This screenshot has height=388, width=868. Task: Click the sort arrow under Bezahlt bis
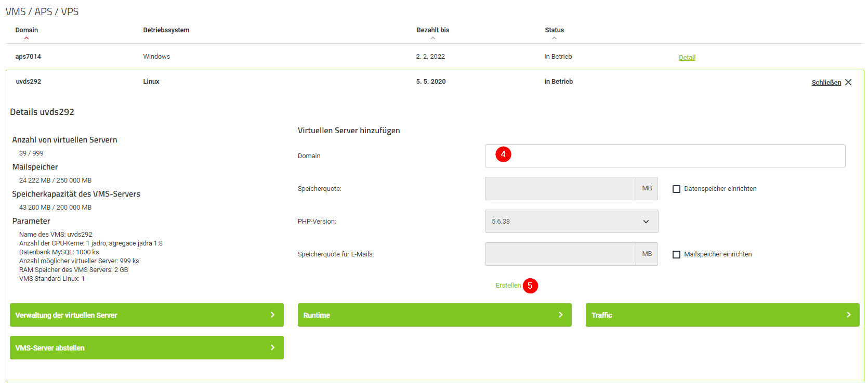[x=433, y=38]
